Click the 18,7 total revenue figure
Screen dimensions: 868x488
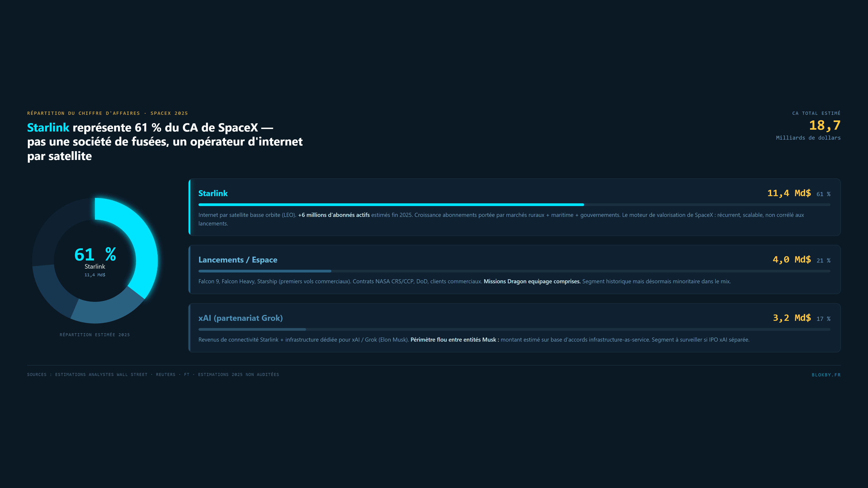825,125
